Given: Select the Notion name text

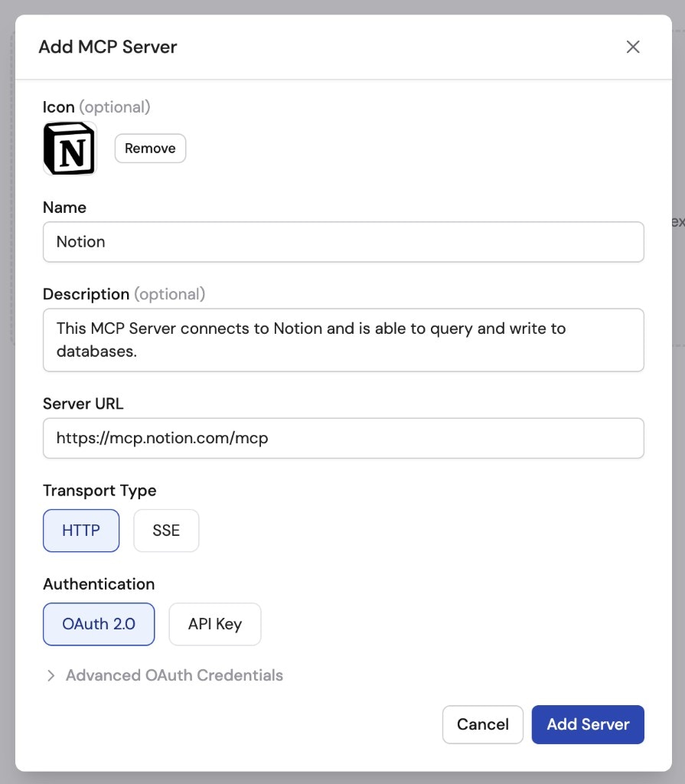Looking at the screenshot, I should pos(80,241).
